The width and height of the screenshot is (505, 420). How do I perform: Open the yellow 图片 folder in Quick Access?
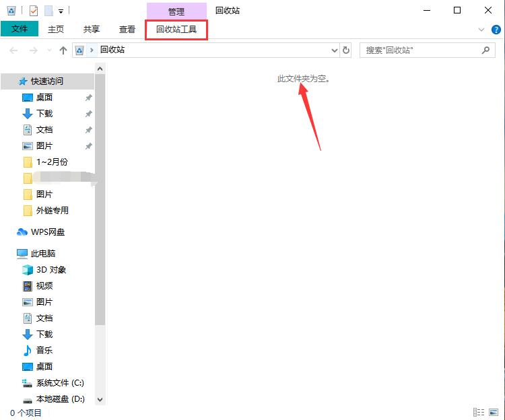44,195
